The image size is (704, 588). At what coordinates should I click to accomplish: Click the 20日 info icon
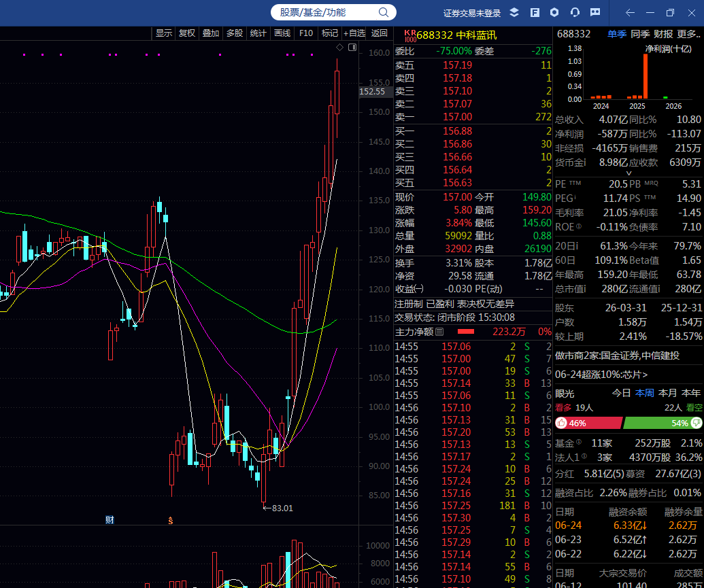tap(577, 246)
